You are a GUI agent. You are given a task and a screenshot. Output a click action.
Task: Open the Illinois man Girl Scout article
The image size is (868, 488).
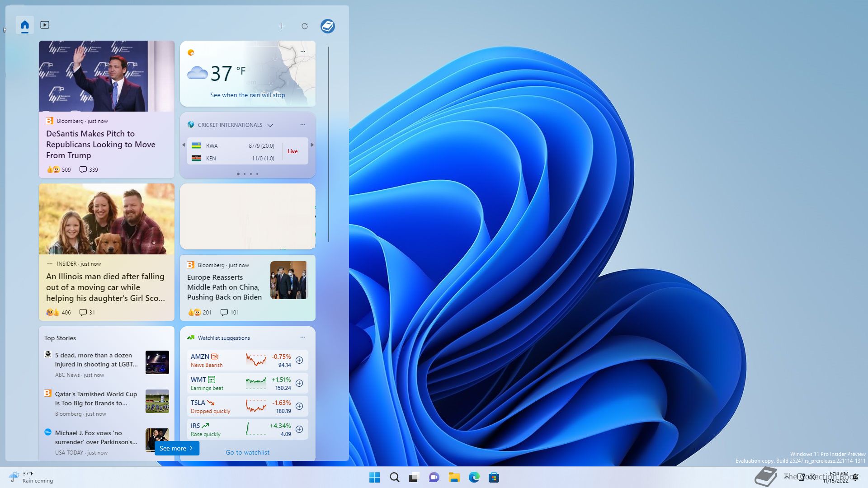105,287
